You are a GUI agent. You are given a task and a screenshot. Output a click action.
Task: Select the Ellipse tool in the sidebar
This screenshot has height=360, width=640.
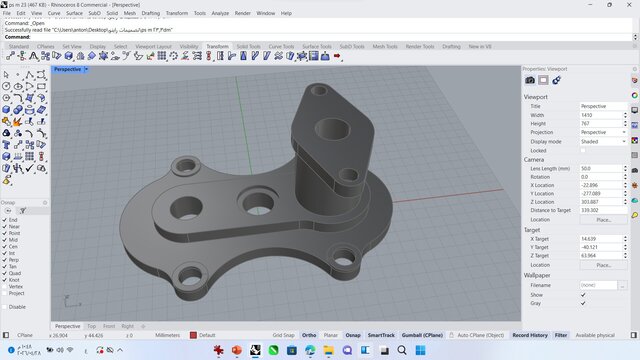[x=18, y=87]
